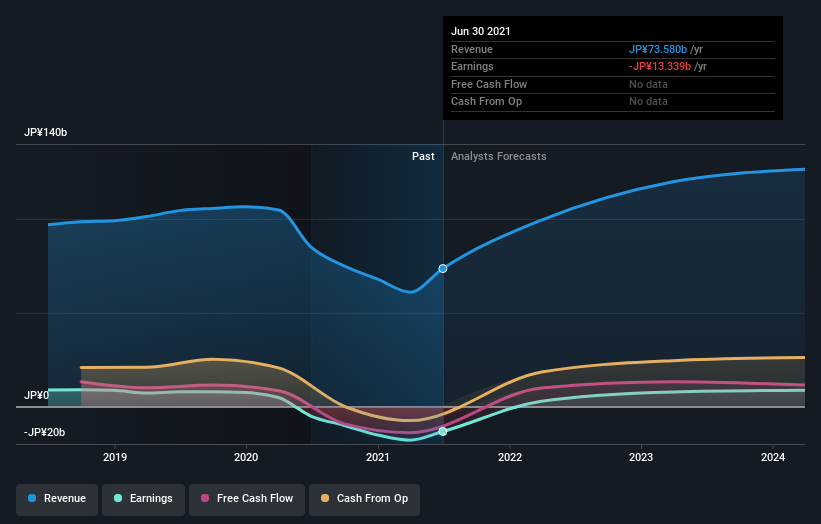Click the pink Free Cash Flow legend dot

pyautogui.click(x=205, y=498)
